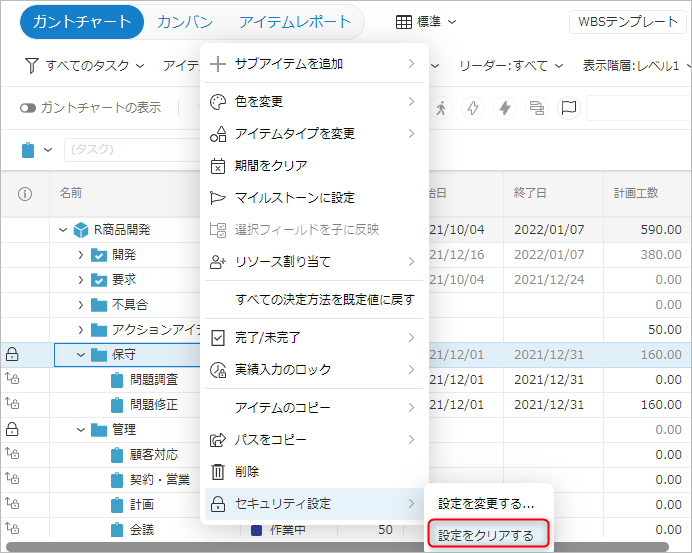Click the lock icon beside 保守 row
Screen dimensions: 692x553
point(13,354)
